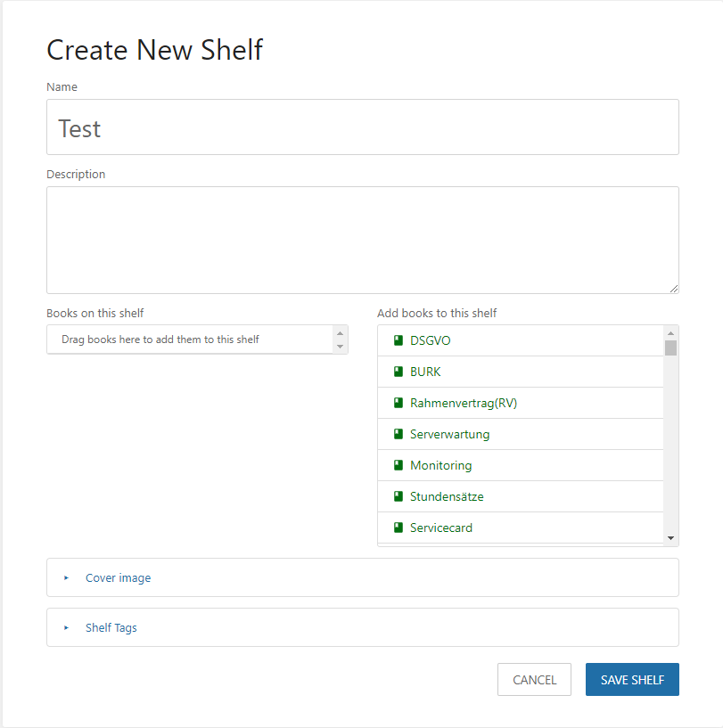
Task: Click the book icon beside Monitoring
Action: click(397, 465)
